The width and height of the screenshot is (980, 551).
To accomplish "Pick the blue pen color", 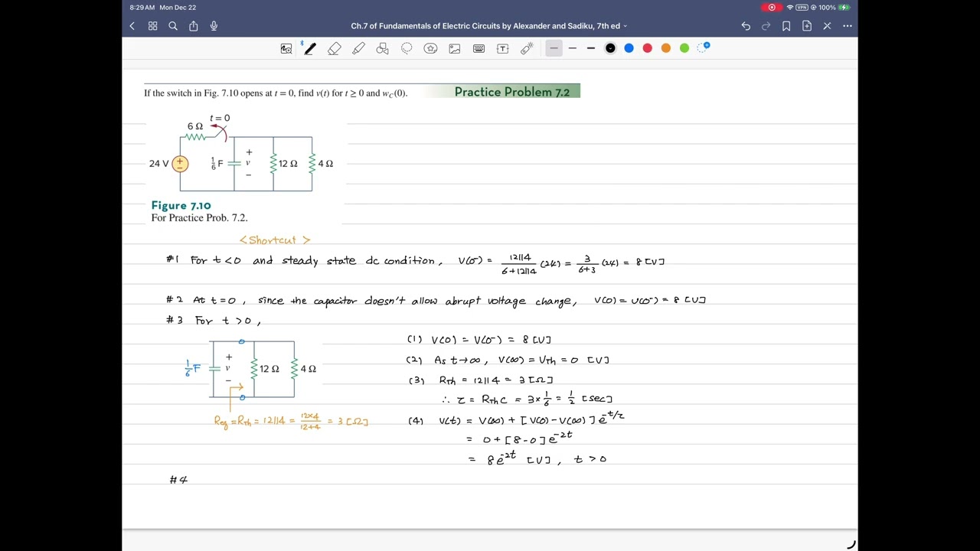I will click(x=629, y=48).
